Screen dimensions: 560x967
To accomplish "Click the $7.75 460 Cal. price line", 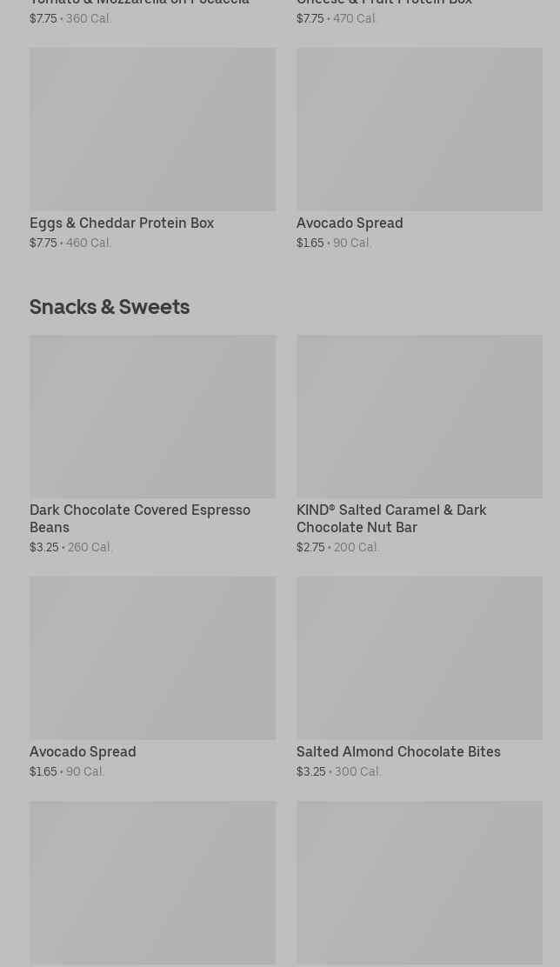I will click(x=70, y=243).
